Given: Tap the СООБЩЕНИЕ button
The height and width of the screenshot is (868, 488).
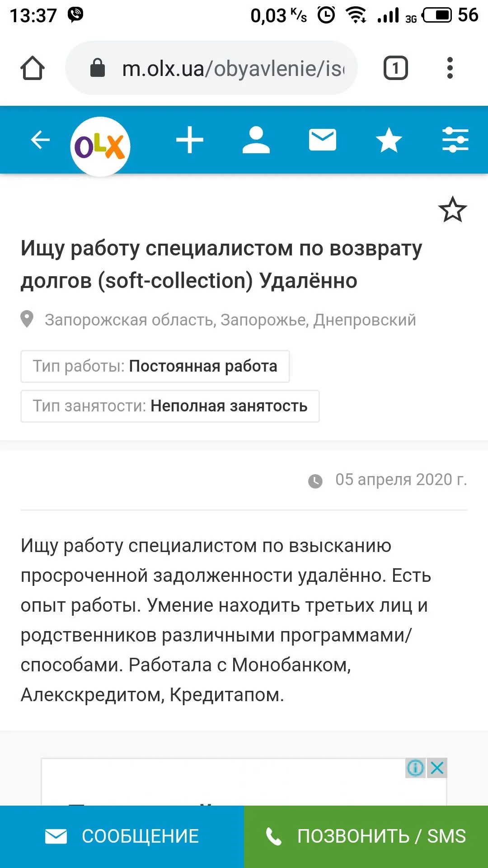Looking at the screenshot, I should pos(122,836).
